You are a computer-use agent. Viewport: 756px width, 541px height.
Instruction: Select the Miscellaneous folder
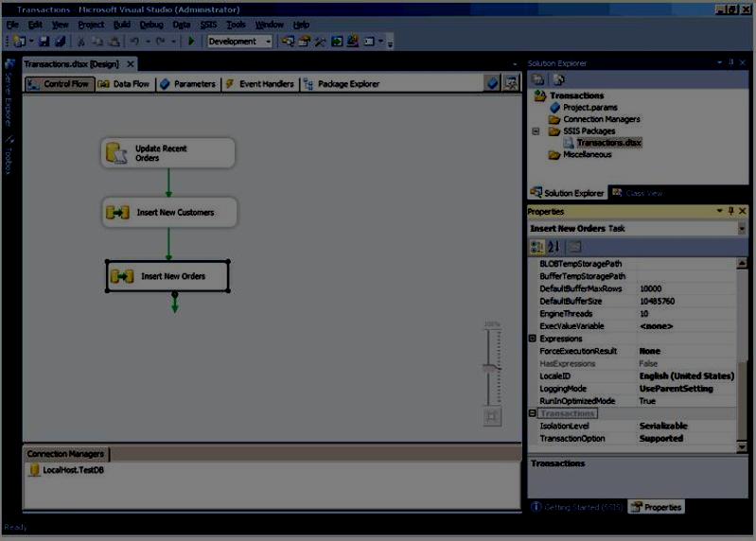[581, 155]
